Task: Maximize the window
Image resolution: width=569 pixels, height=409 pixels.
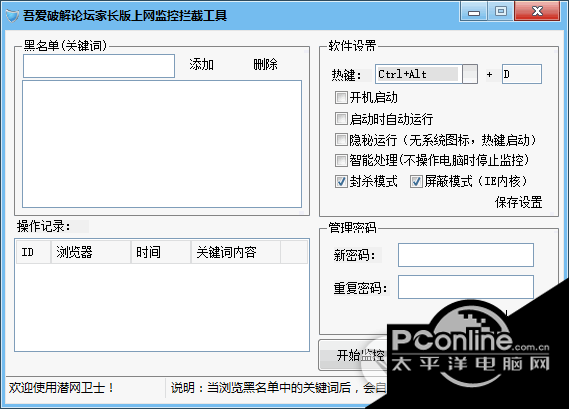Action: coord(501,12)
